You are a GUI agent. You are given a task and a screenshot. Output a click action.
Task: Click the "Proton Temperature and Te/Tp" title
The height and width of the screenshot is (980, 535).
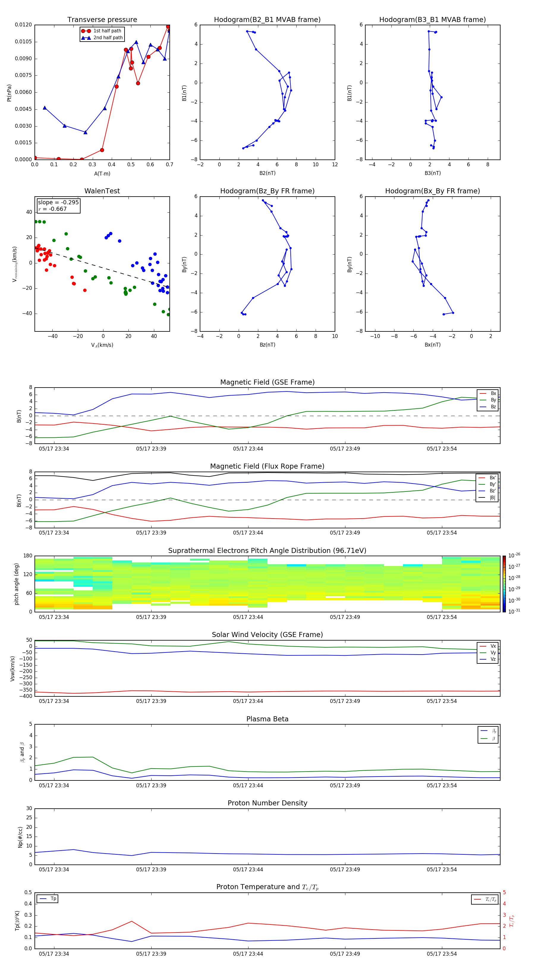[x=267, y=887]
